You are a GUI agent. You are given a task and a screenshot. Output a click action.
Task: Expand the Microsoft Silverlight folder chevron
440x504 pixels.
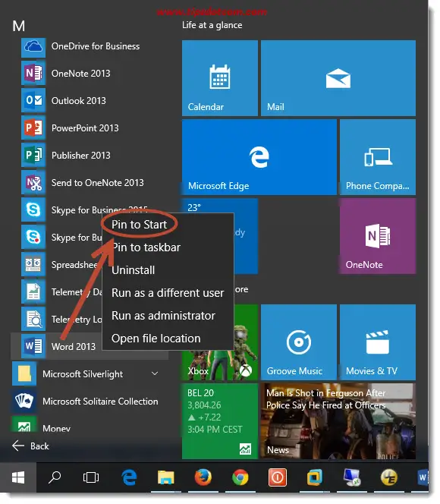[155, 373]
